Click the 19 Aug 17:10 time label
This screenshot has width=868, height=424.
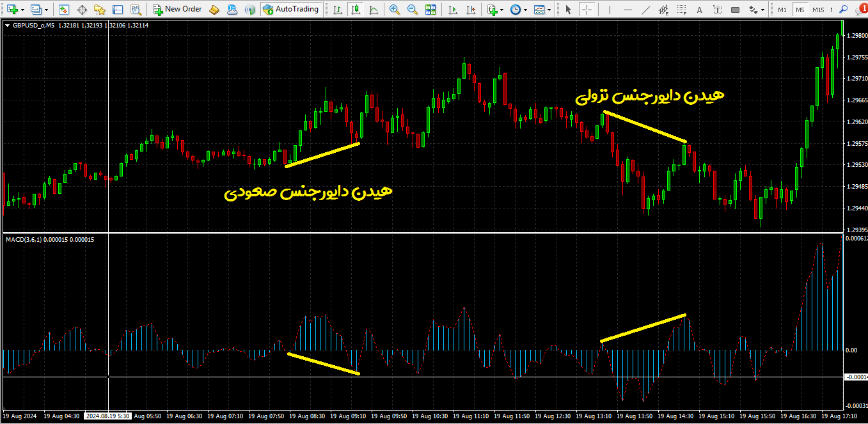[839, 416]
